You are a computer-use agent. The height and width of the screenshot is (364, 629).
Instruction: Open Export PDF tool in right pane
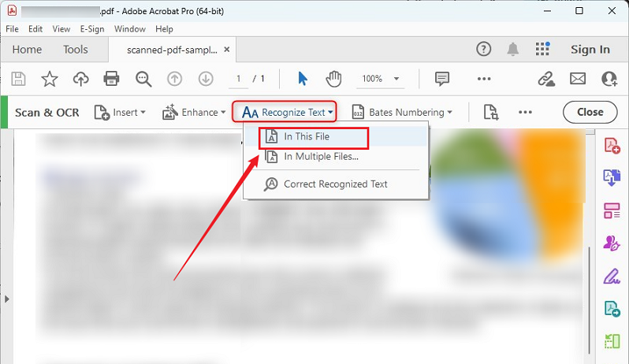tap(612, 177)
